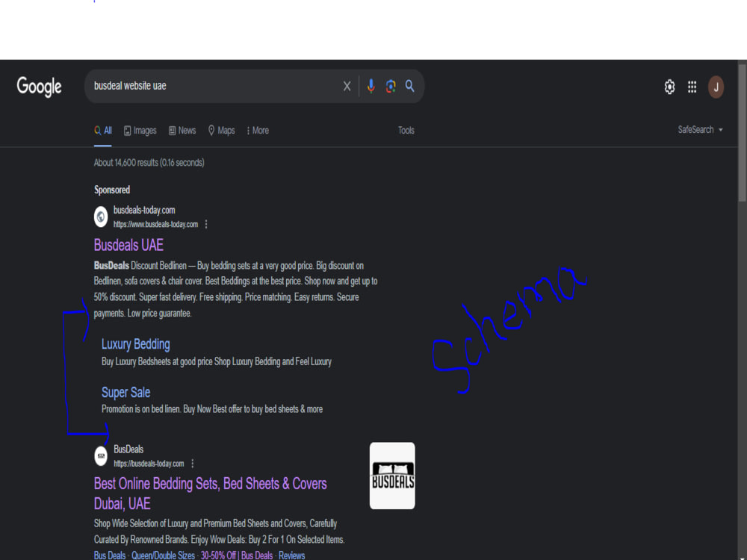The width and height of the screenshot is (747, 560).
Task: Click the BusDeals organic result favicon
Action: [x=101, y=455]
